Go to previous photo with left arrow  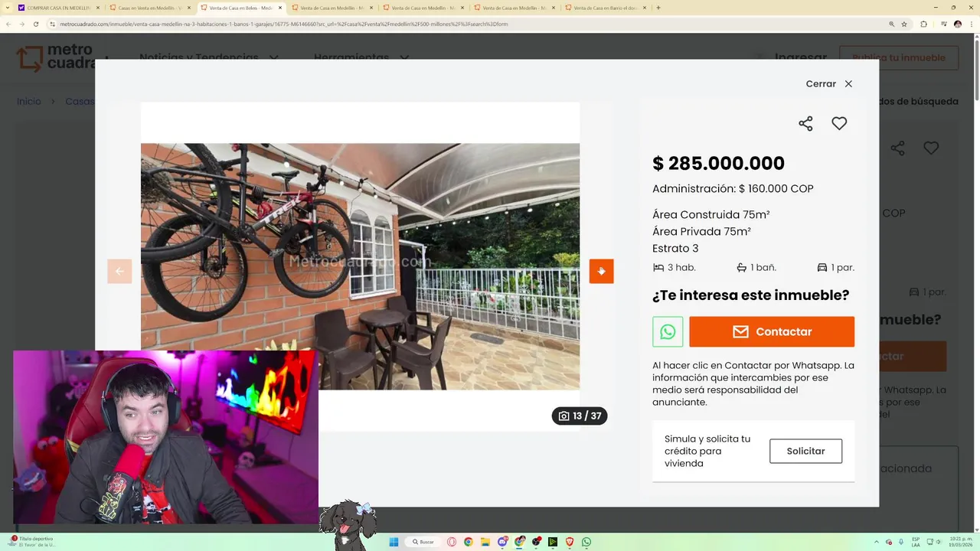pyautogui.click(x=119, y=271)
